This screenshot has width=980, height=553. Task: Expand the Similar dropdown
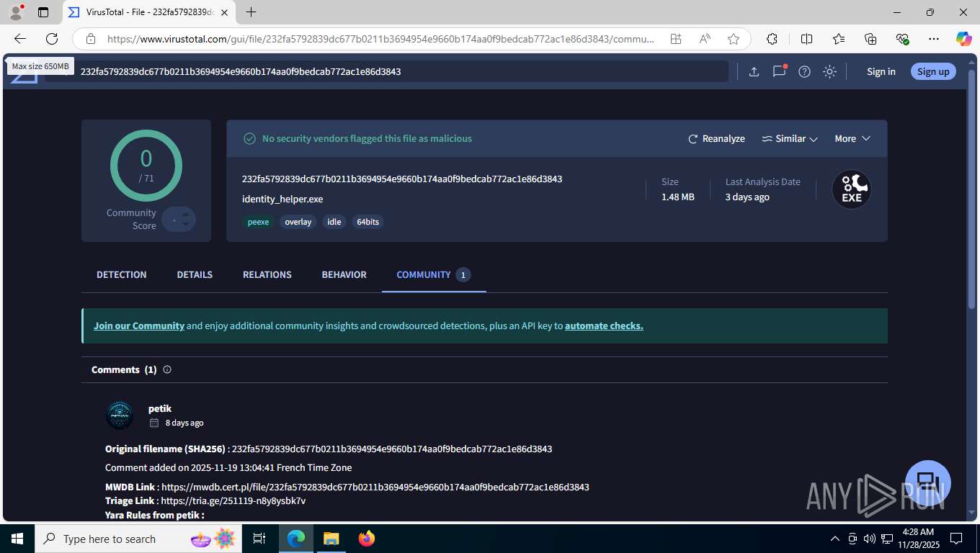(x=790, y=138)
